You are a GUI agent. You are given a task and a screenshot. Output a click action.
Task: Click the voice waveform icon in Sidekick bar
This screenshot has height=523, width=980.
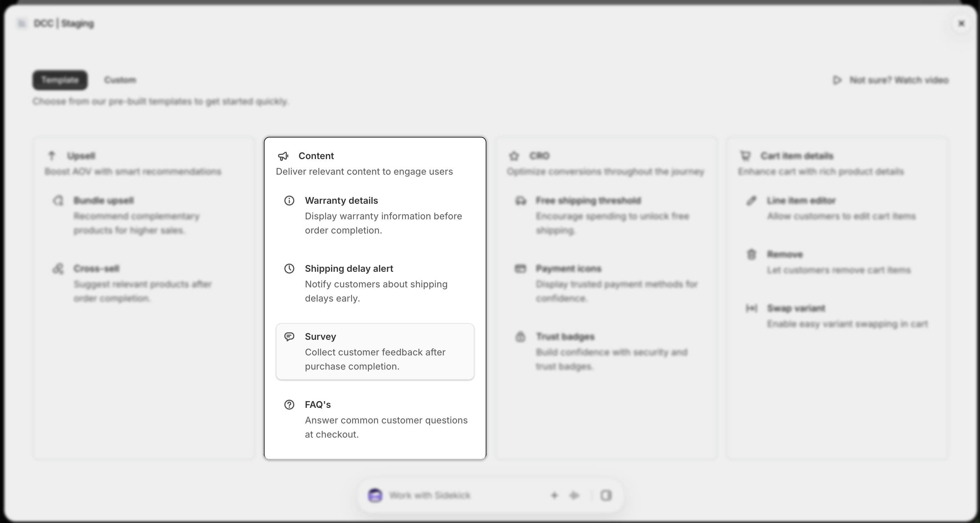[x=574, y=496]
